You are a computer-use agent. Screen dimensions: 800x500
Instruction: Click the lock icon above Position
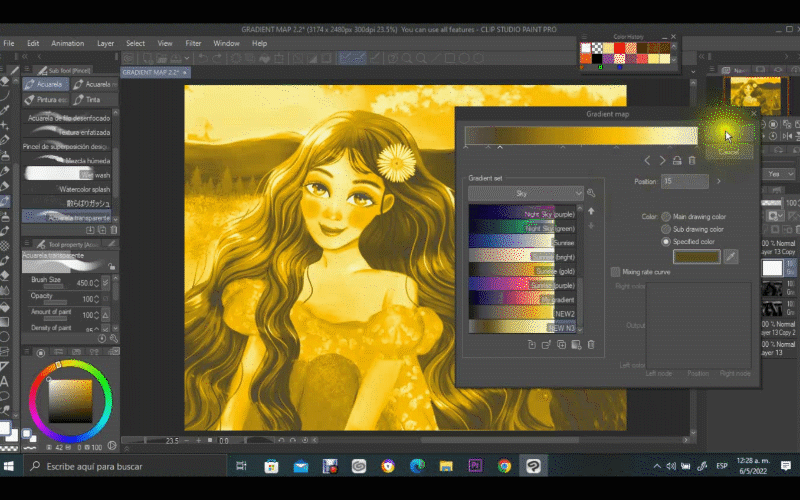(677, 160)
